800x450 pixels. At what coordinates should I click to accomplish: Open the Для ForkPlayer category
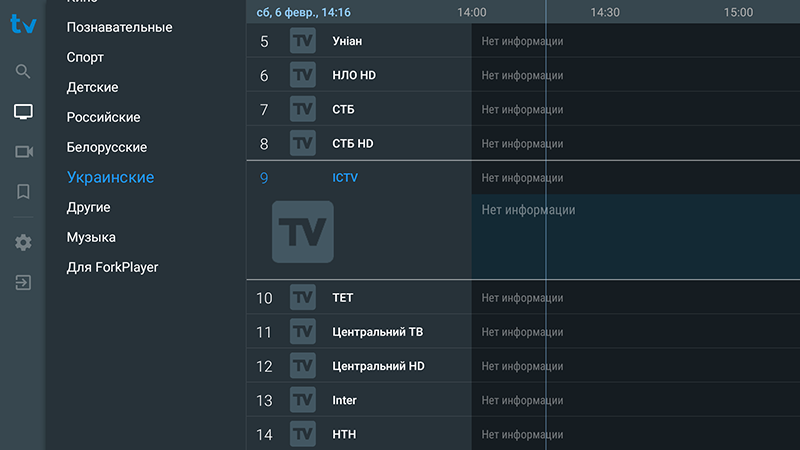pyautogui.click(x=112, y=267)
